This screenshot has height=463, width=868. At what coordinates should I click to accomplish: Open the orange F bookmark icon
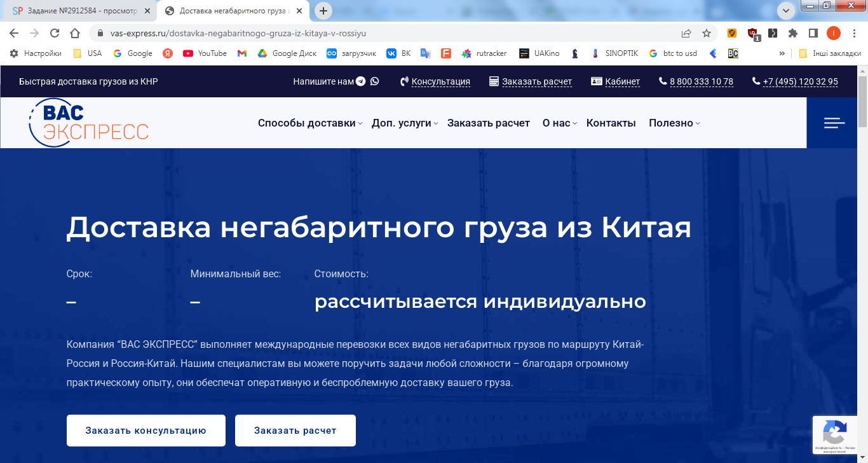(446, 53)
